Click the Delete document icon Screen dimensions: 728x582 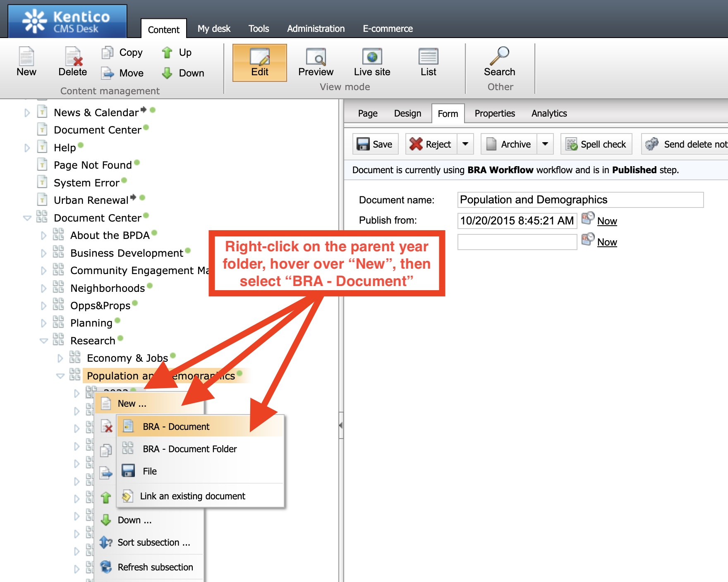[73, 57]
